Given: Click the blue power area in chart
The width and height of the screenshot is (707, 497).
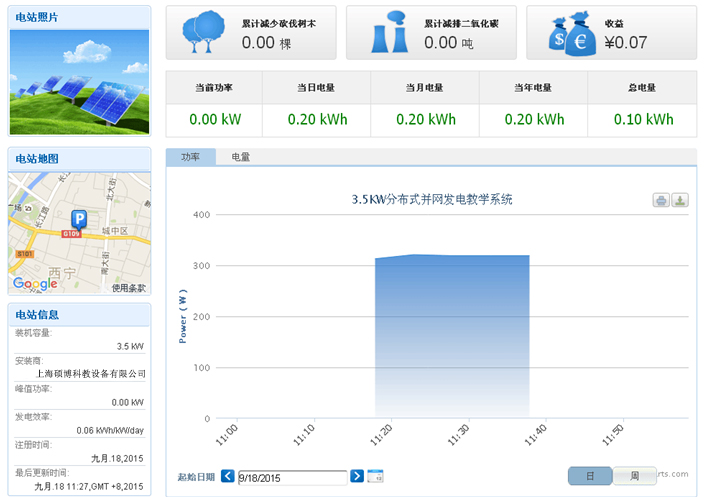Looking at the screenshot, I should pyautogui.click(x=452, y=340).
